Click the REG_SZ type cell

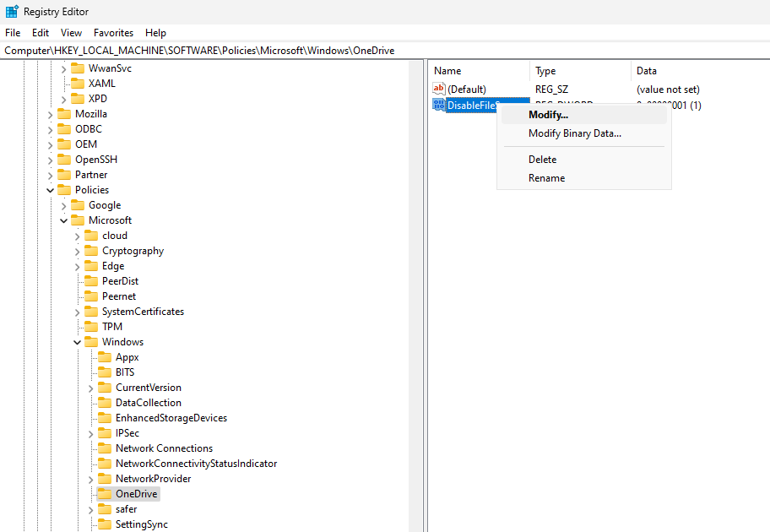coord(551,90)
